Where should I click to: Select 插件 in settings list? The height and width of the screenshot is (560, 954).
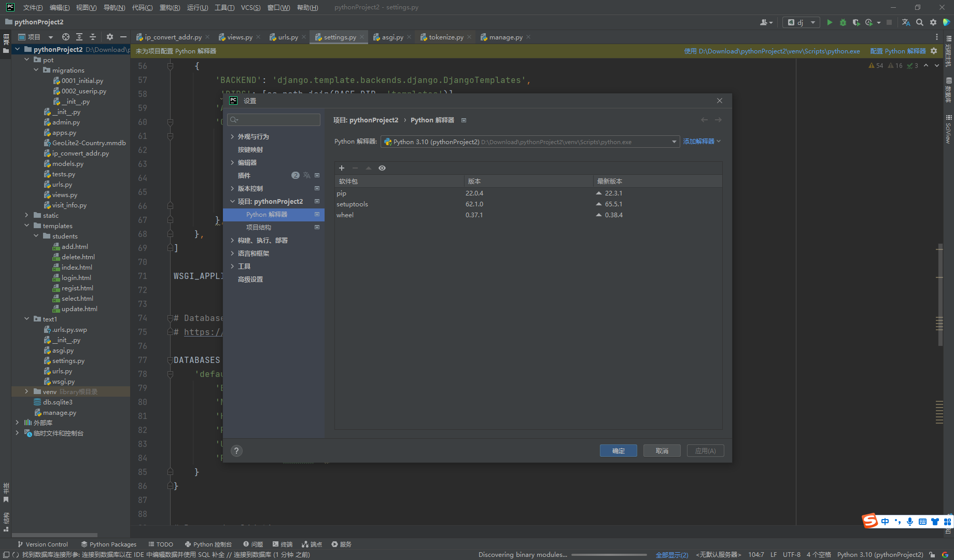[x=244, y=175]
